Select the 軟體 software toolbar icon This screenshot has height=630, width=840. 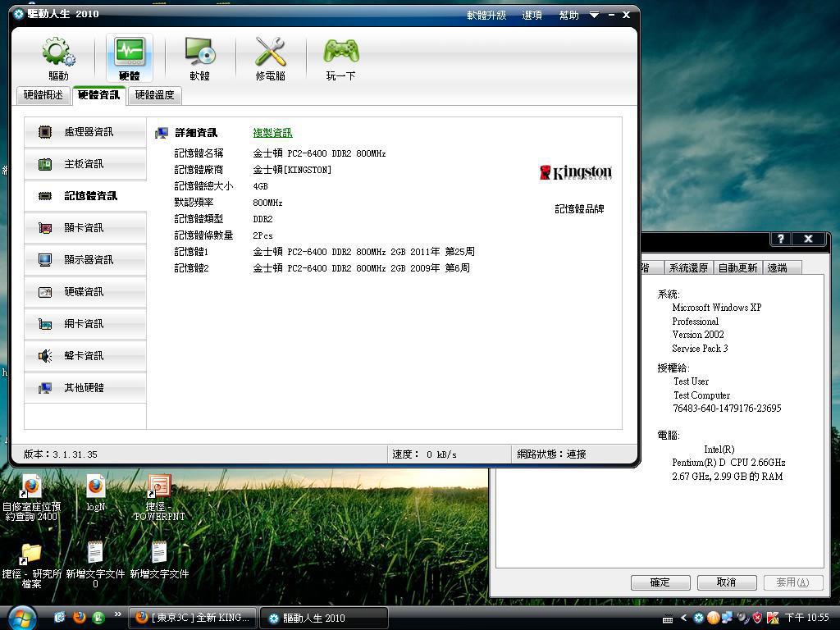pyautogui.click(x=199, y=57)
